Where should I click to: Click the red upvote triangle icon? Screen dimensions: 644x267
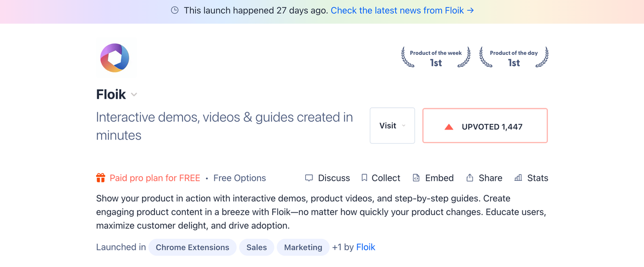click(449, 127)
